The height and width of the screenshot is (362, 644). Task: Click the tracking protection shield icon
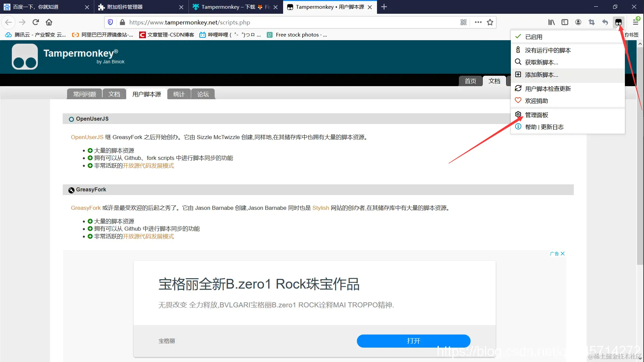pyautogui.click(x=110, y=22)
